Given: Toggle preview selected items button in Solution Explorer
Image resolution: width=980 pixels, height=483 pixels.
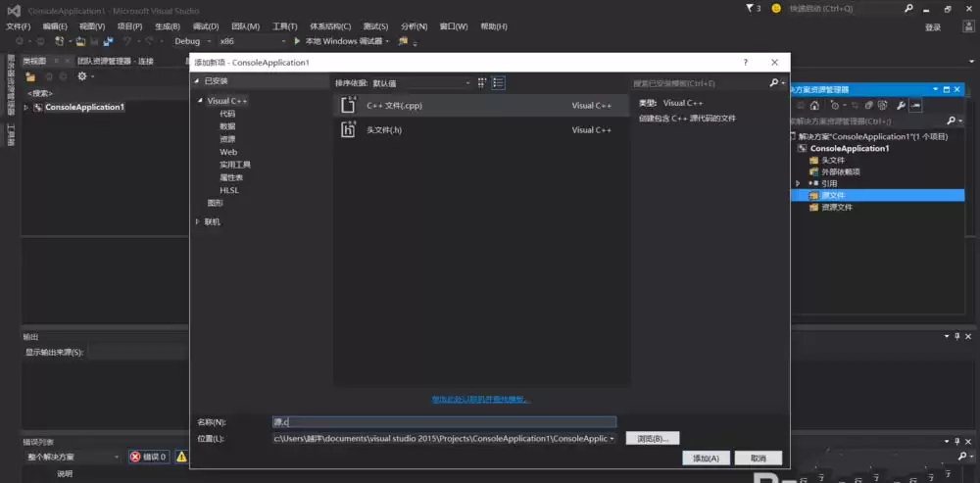Looking at the screenshot, I should coord(915,104).
